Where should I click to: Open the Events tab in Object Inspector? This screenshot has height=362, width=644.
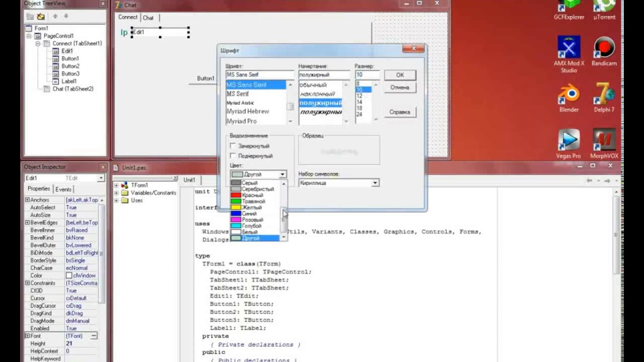[x=63, y=190]
